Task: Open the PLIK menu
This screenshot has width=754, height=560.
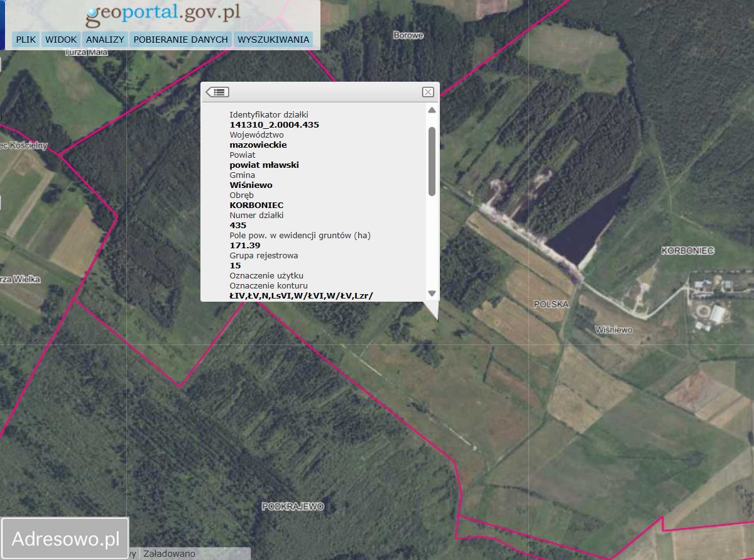Action: (x=26, y=40)
